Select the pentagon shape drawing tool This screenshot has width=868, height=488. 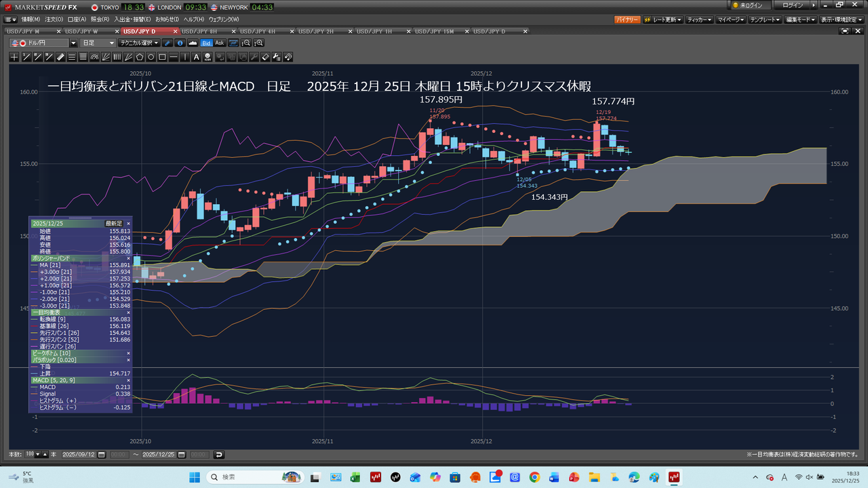pyautogui.click(x=140, y=57)
